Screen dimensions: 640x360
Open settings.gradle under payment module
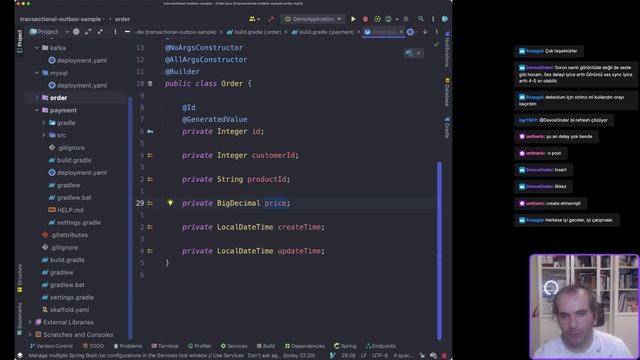[x=75, y=222]
